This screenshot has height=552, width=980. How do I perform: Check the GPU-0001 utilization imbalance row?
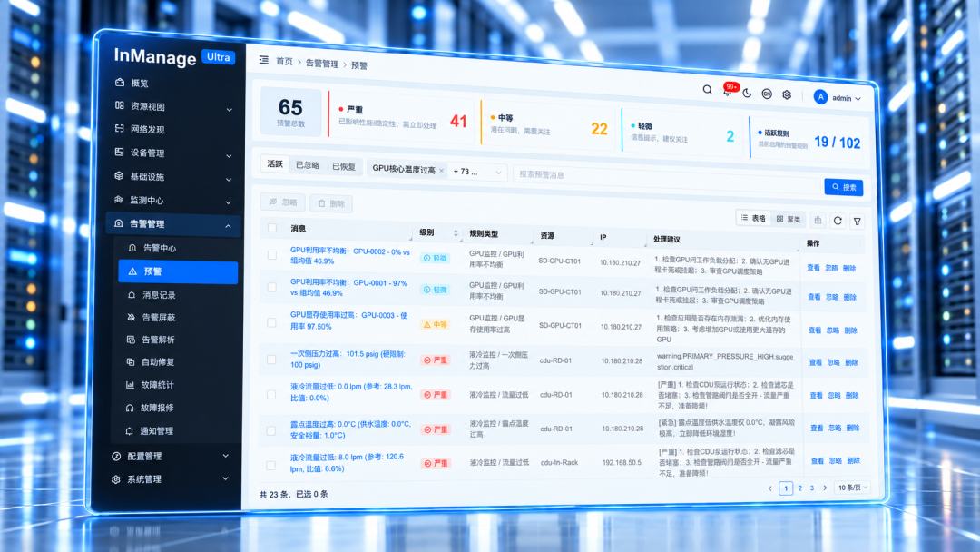tap(271, 287)
